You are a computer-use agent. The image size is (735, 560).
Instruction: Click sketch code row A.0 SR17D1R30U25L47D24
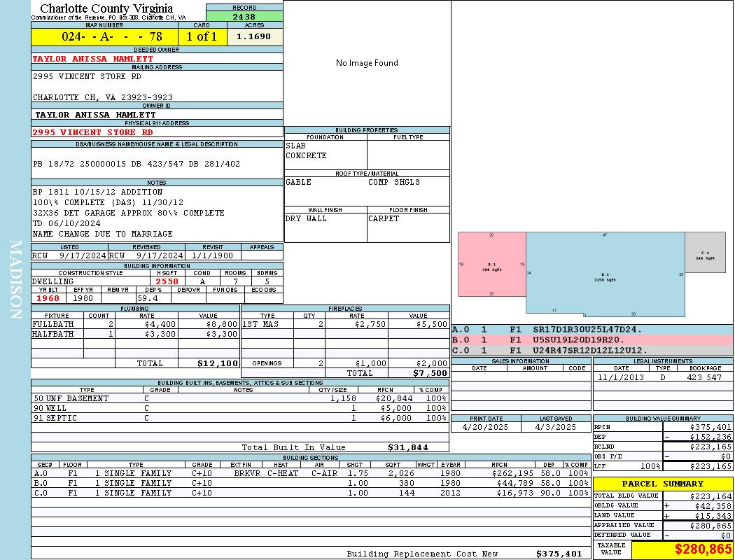[x=592, y=330]
